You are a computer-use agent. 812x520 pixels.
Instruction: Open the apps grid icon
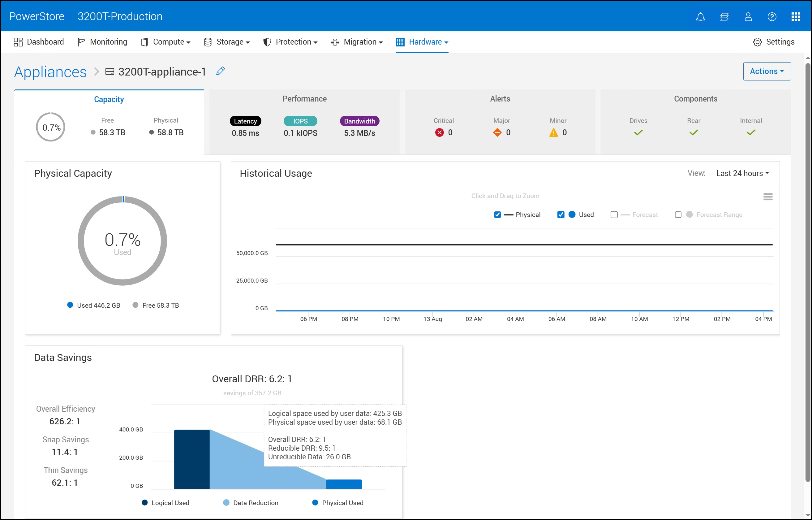(796, 16)
